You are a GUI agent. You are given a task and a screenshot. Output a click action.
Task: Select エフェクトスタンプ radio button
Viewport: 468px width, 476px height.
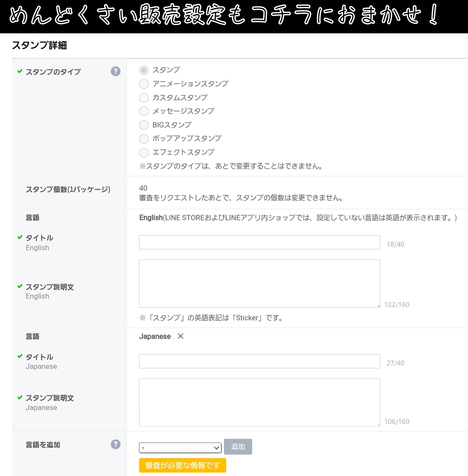[144, 152]
